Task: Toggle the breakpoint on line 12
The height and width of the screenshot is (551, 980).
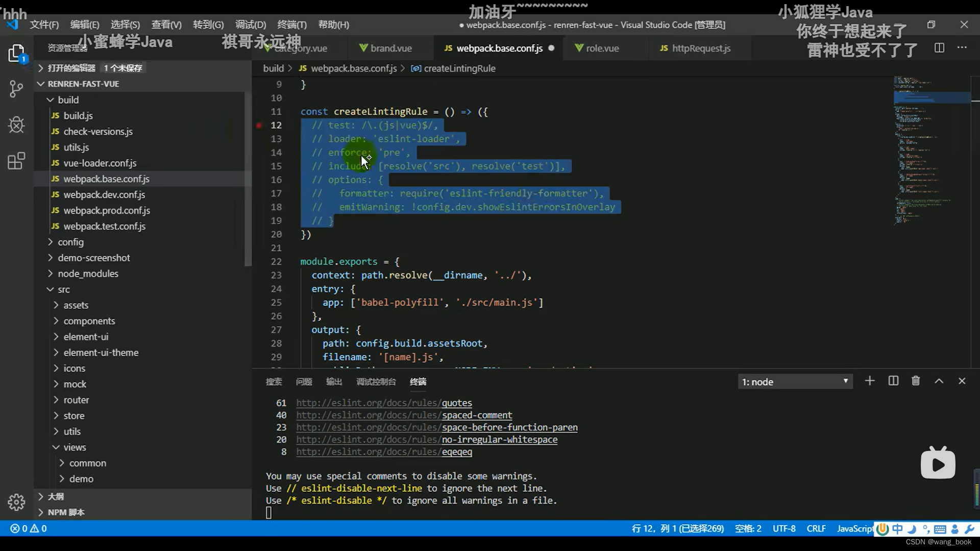Action: pyautogui.click(x=259, y=126)
